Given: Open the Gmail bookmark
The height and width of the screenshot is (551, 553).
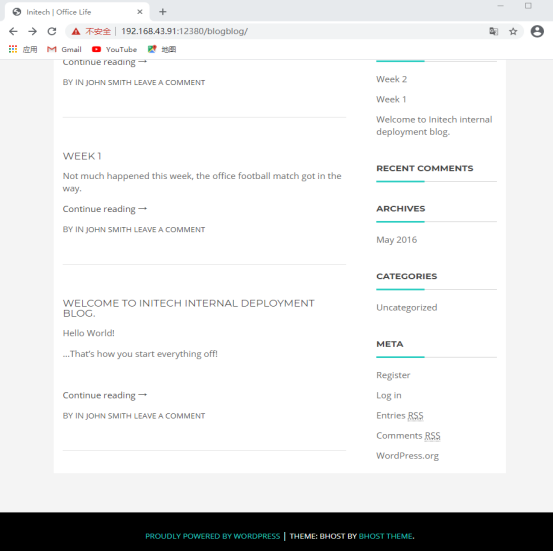Looking at the screenshot, I should (x=64, y=49).
